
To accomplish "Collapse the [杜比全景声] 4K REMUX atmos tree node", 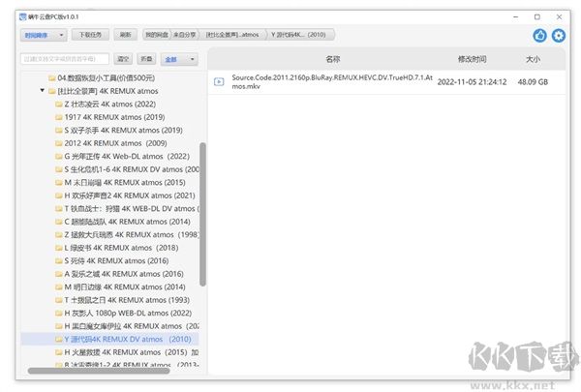I will (43, 90).
